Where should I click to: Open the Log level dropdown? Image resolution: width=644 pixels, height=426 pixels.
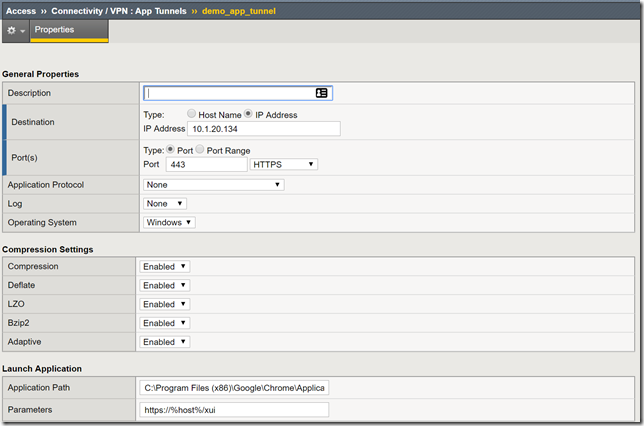(x=165, y=204)
